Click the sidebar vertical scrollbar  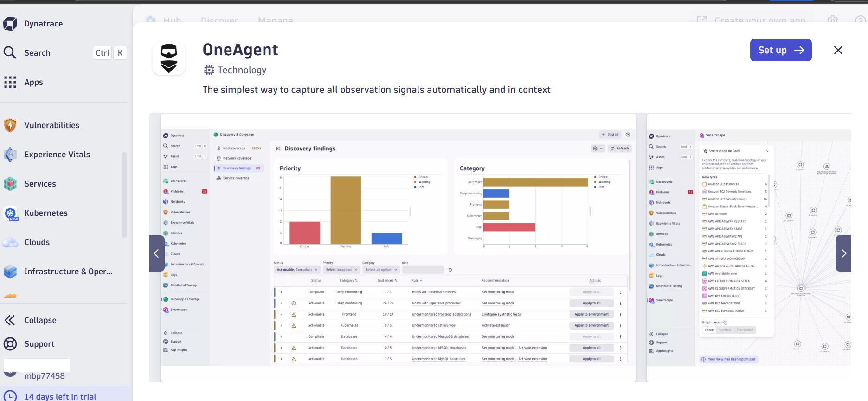[x=124, y=195]
